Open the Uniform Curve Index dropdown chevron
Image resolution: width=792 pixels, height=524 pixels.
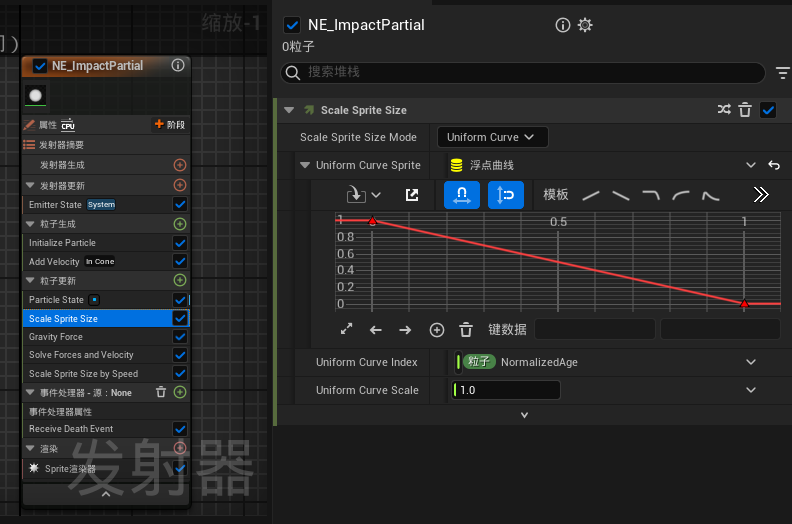click(751, 362)
